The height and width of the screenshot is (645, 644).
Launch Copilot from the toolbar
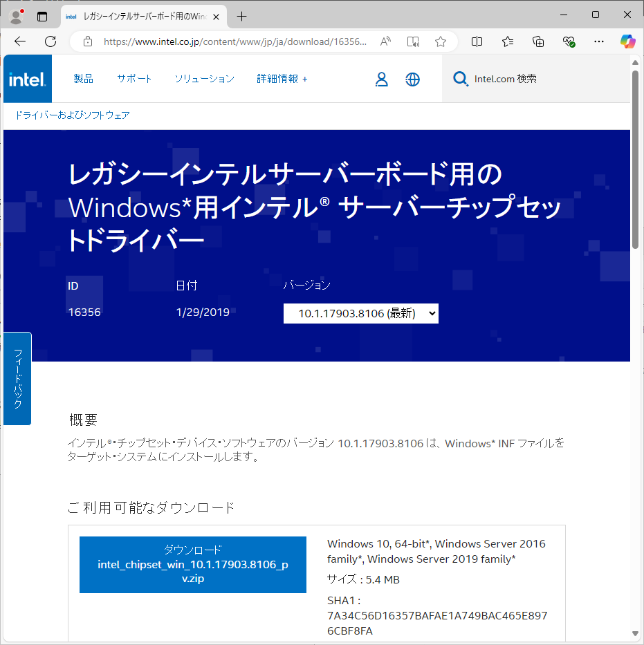pyautogui.click(x=628, y=41)
